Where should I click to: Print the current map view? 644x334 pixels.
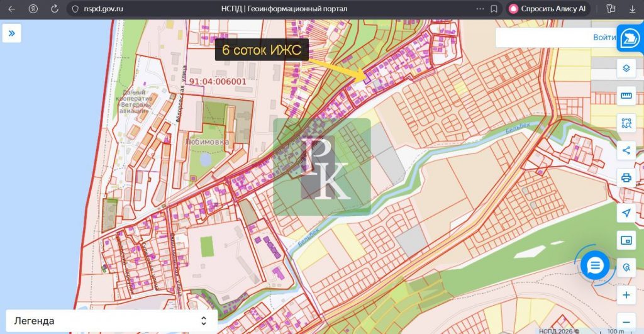626,177
